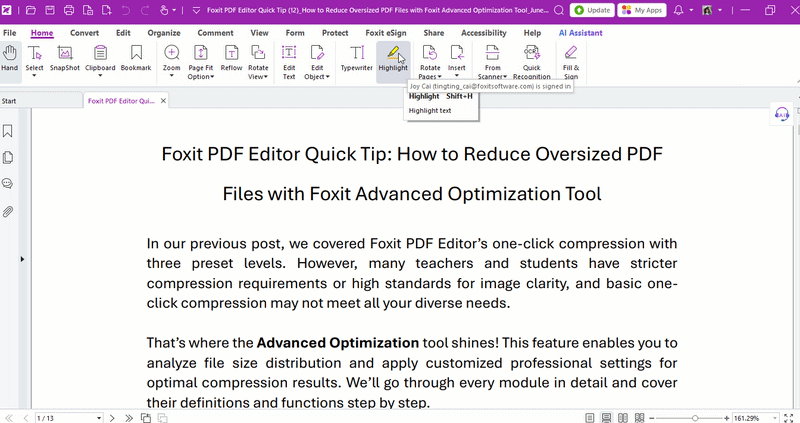800x423 pixels.
Task: Activate the Select tool icon
Action: 34,53
